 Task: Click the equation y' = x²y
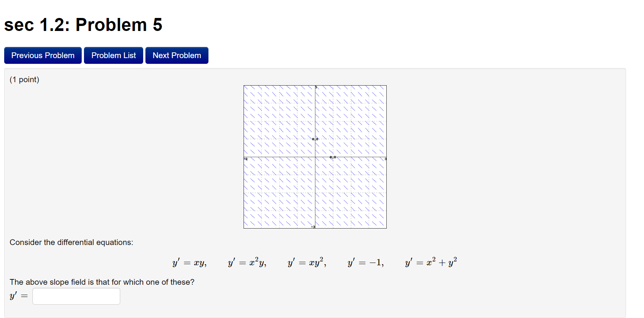click(247, 262)
